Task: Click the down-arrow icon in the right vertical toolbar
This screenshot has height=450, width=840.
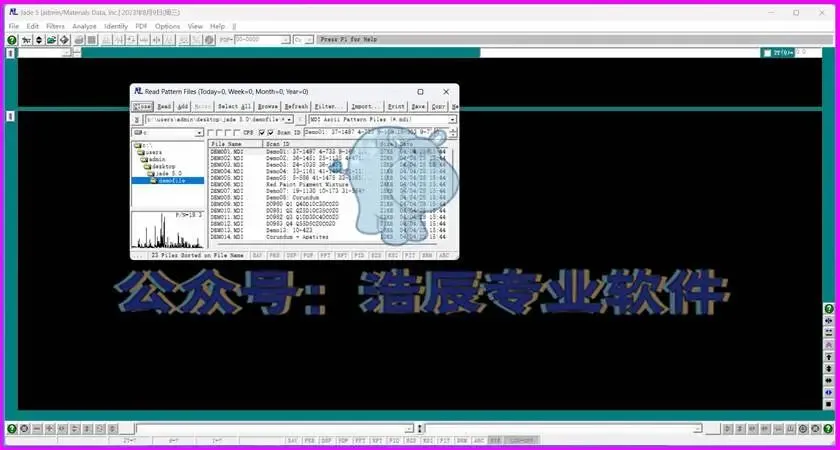Action: 829,369
